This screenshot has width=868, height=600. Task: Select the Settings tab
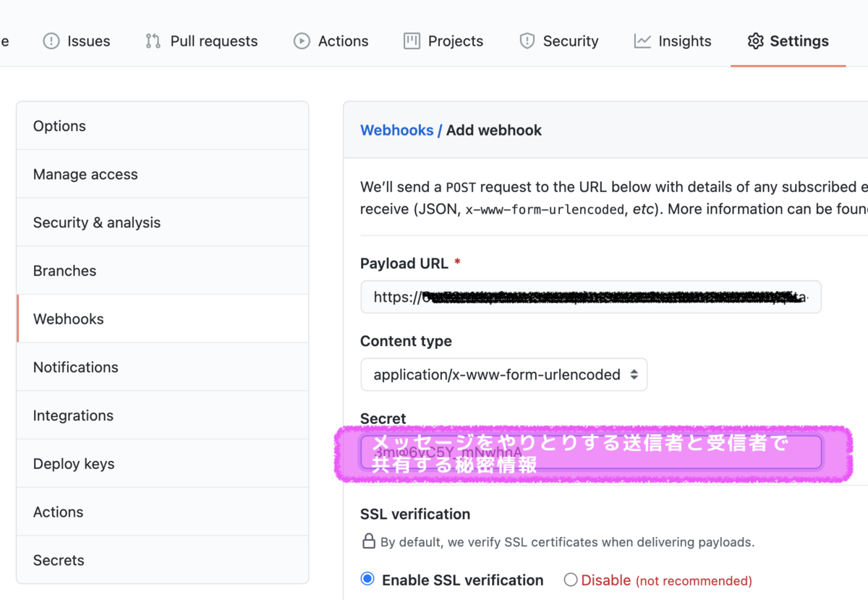(788, 41)
